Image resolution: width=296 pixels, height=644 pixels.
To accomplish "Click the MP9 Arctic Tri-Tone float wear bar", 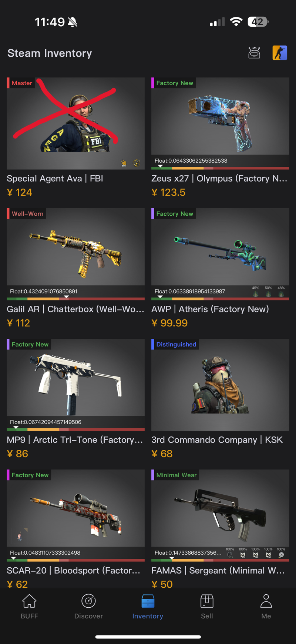I will pos(75,429).
